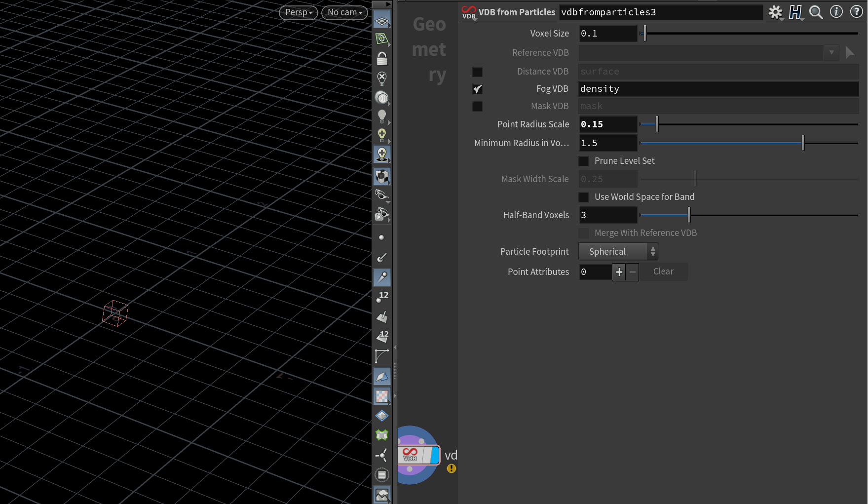Screen dimensions: 868x504
Task: Open the gear parameter settings menu
Action: point(776,12)
